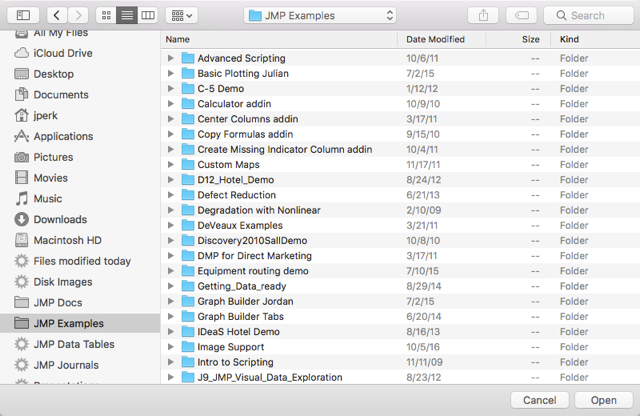
Task: Switch to column view
Action: click(148, 16)
